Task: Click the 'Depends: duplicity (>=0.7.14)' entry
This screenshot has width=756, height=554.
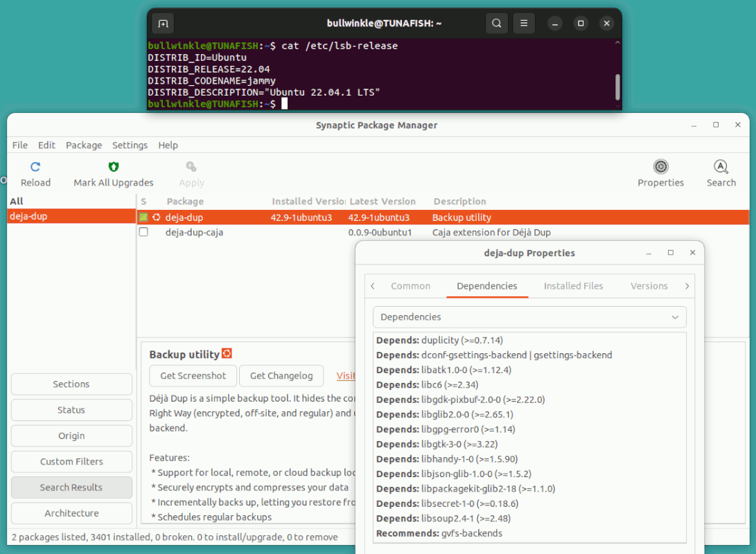Action: (440, 340)
